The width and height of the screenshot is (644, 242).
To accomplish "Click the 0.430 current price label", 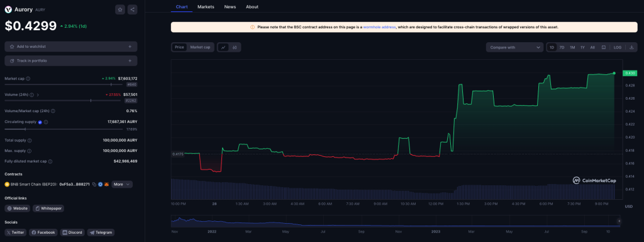I will click(x=630, y=73).
